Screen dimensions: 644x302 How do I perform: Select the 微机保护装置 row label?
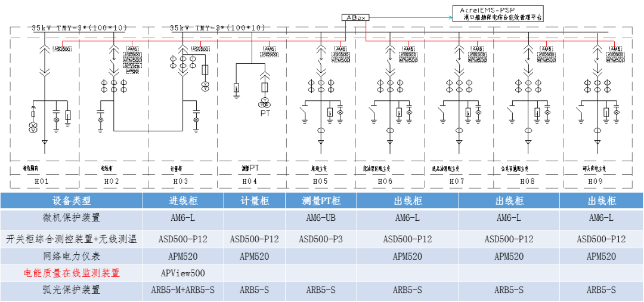point(72,218)
